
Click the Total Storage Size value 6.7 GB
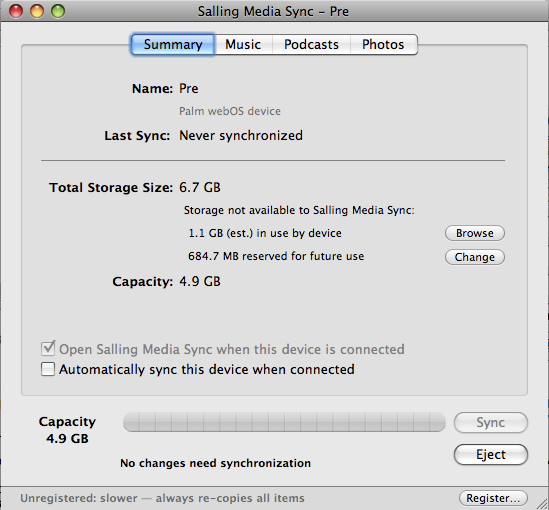click(x=200, y=188)
